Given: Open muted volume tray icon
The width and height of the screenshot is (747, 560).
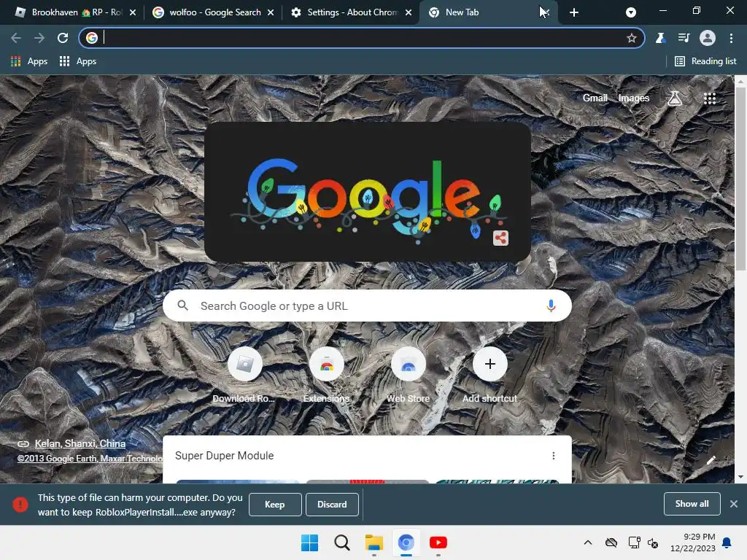Looking at the screenshot, I should [x=653, y=542].
